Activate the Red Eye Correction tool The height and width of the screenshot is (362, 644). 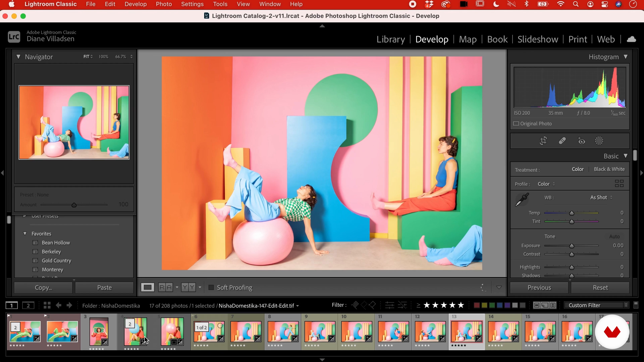tap(581, 141)
